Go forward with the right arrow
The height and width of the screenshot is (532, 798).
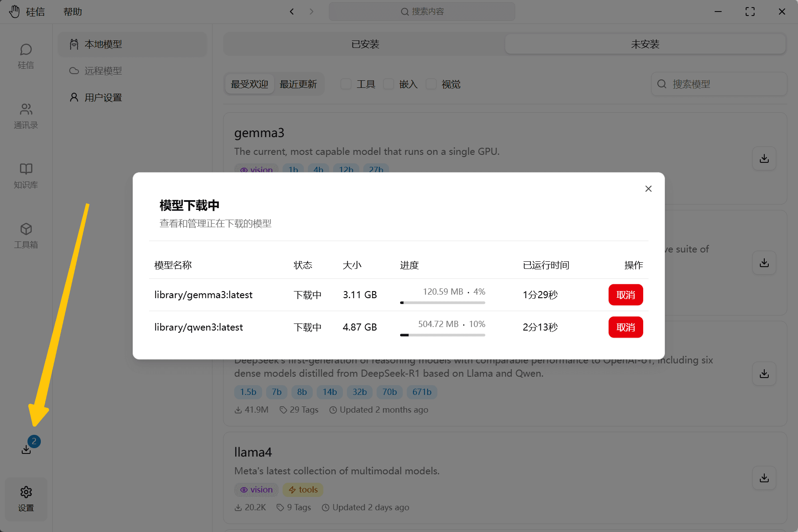pos(311,12)
